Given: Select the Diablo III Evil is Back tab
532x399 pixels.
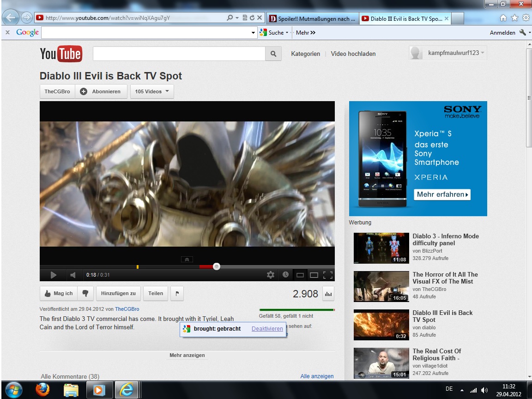Looking at the screenshot, I should tap(402, 18).
